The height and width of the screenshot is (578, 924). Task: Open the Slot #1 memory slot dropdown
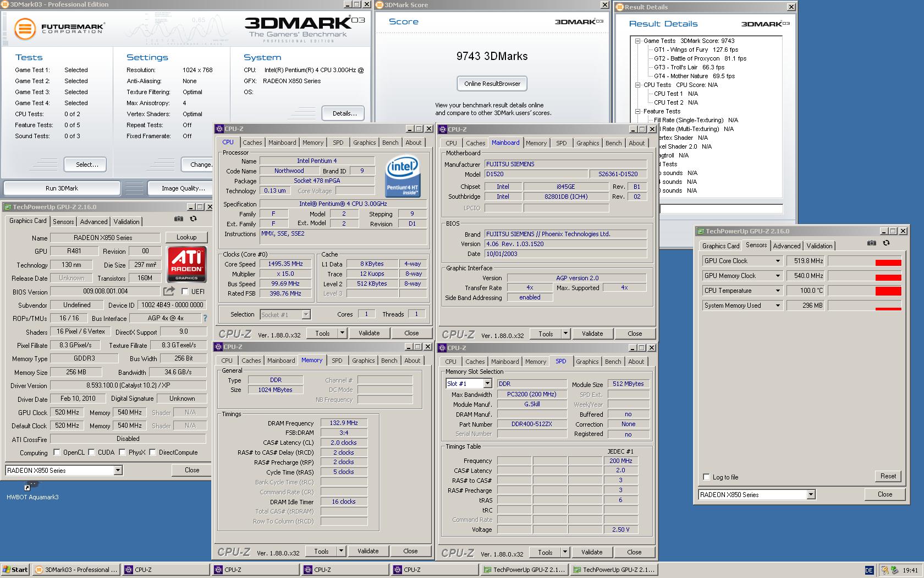pos(487,384)
